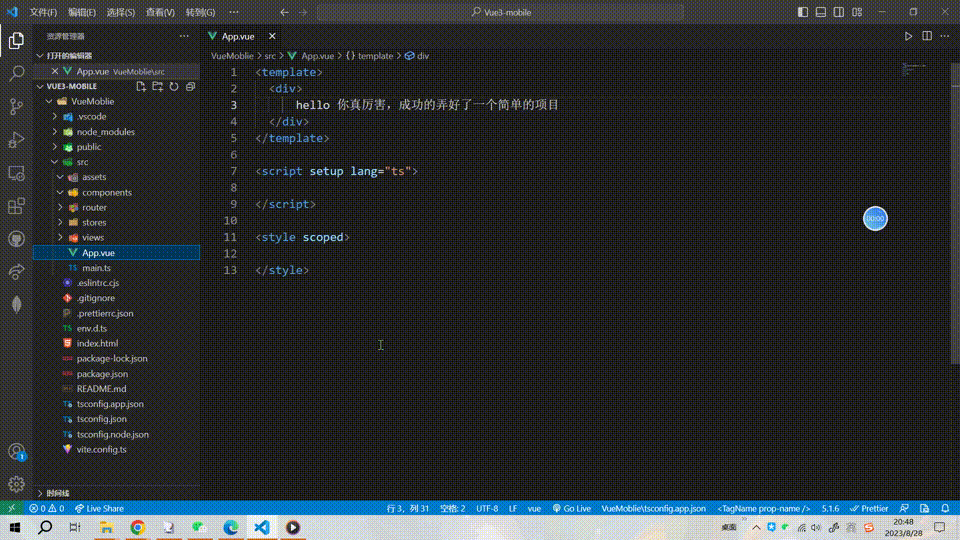960x540 pixels.
Task: Toggle primary side bar visibility
Action: pos(803,12)
